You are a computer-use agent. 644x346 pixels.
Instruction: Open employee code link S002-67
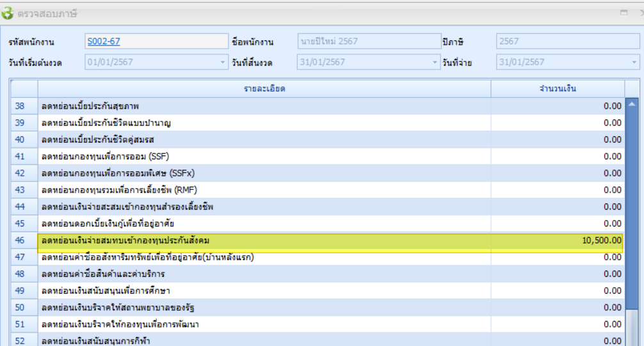coord(103,42)
